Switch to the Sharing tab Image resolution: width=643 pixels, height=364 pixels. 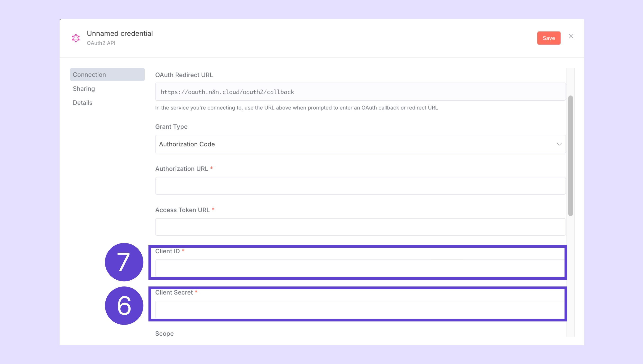coord(84,88)
